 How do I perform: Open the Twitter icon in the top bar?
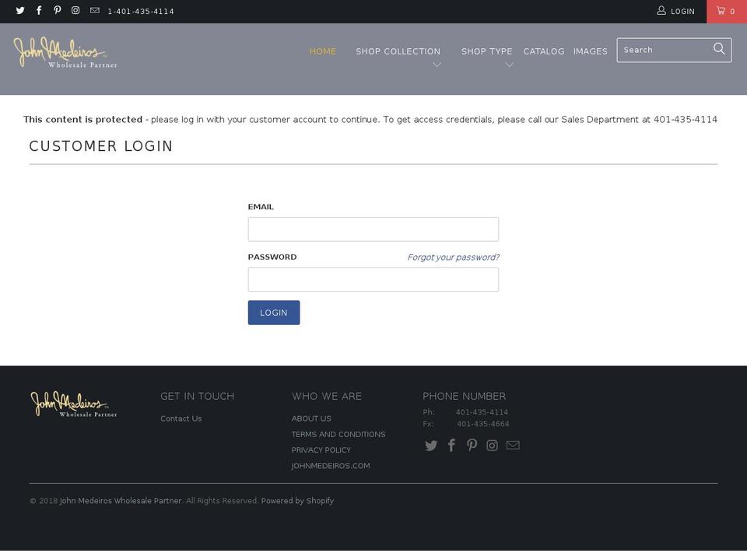click(20, 10)
